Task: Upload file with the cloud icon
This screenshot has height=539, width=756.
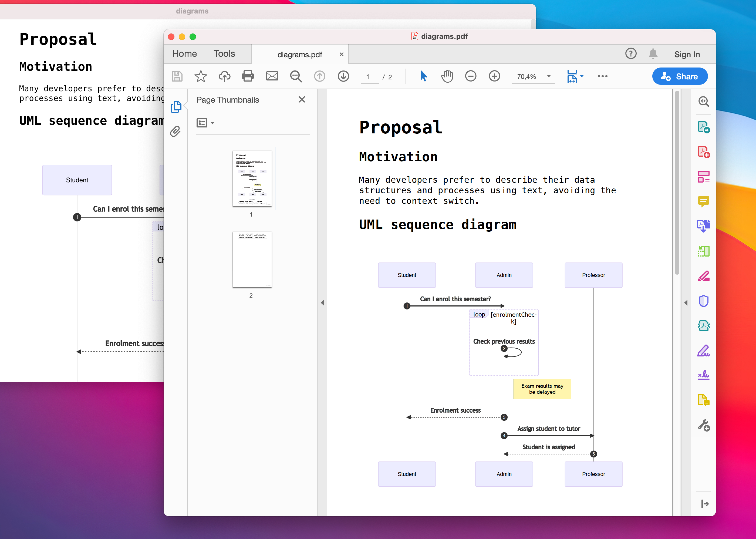Action: 224,76
